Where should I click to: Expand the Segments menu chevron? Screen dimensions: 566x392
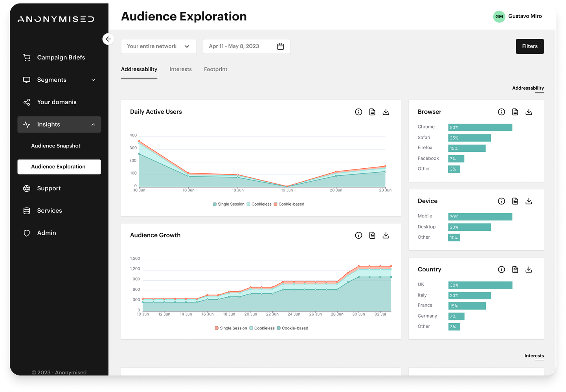(94, 80)
